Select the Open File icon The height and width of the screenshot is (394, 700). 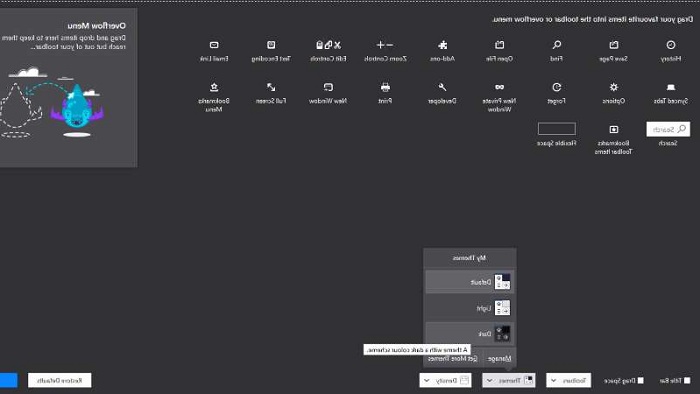point(500,45)
